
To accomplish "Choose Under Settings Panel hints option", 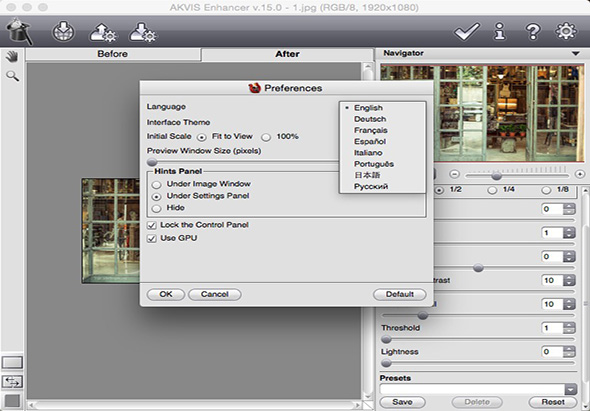I will pyautogui.click(x=157, y=197).
